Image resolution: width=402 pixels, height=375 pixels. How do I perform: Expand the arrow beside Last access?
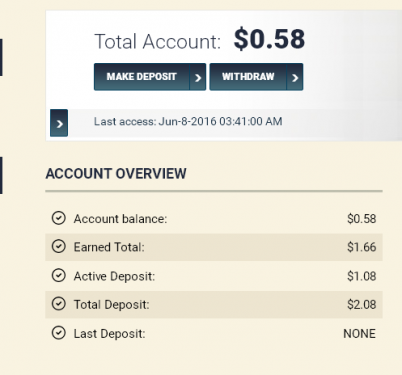59,123
